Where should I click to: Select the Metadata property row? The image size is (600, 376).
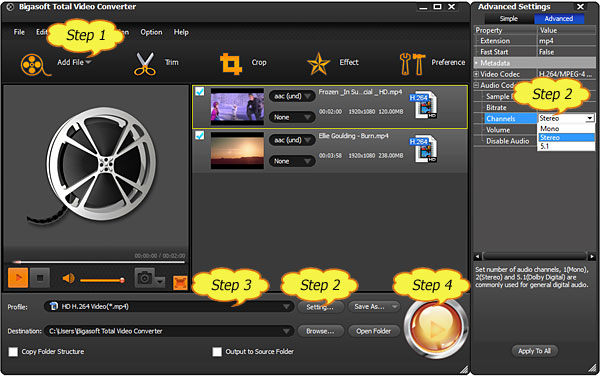535,63
